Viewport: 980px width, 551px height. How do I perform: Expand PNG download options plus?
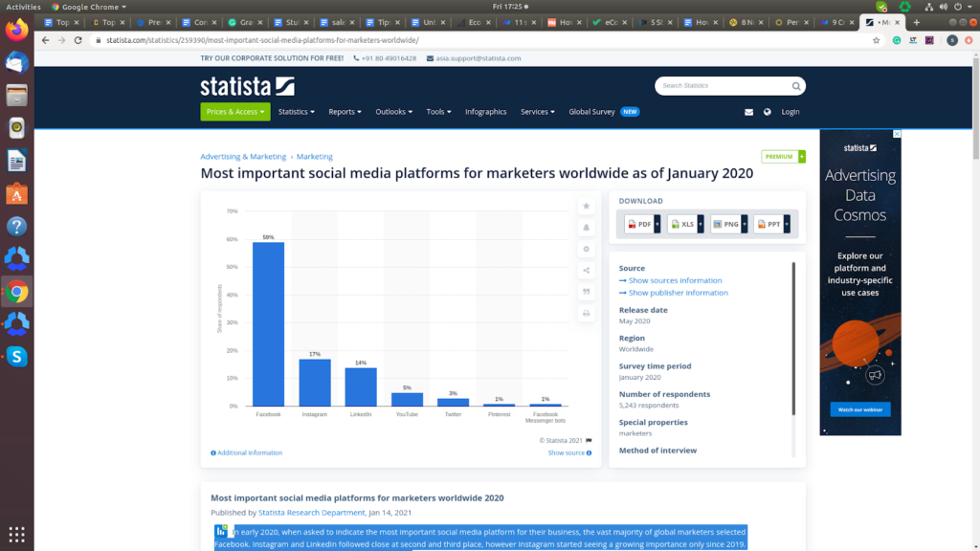(x=744, y=224)
